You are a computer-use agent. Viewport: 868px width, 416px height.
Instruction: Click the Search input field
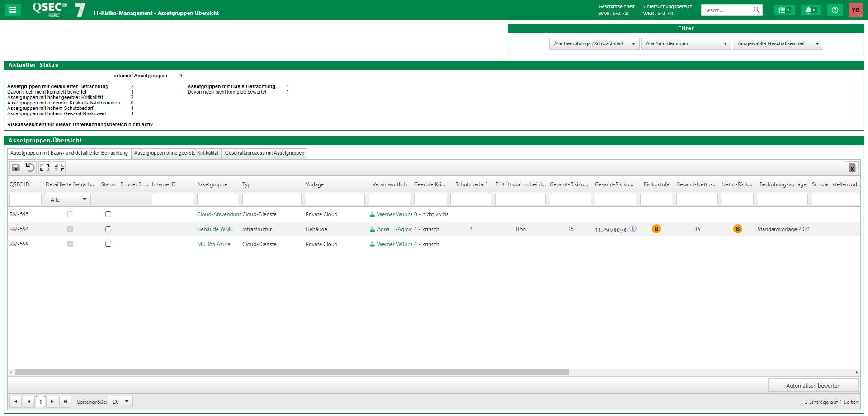coord(728,10)
